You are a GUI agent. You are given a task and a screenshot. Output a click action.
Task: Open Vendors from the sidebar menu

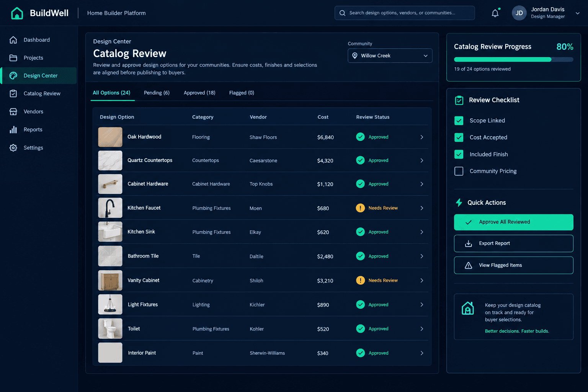[x=39, y=111]
